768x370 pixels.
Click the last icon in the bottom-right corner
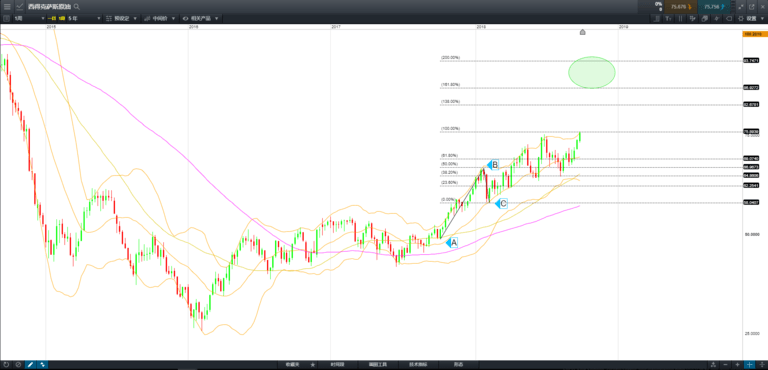pyautogui.click(x=762, y=365)
